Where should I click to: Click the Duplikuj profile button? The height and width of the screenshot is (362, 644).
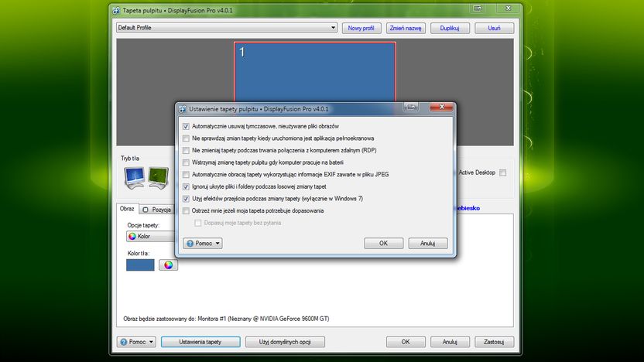click(x=450, y=28)
